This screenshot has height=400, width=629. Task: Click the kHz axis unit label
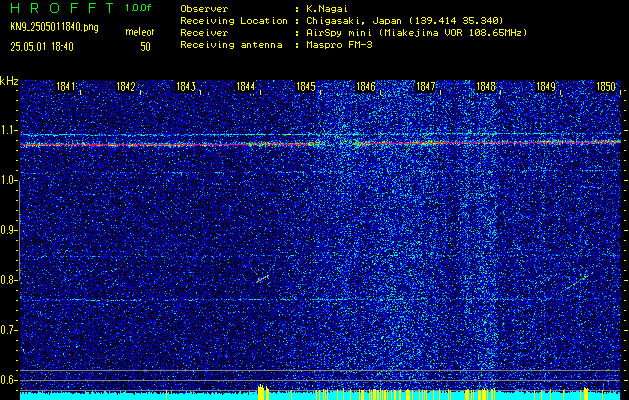[9, 81]
